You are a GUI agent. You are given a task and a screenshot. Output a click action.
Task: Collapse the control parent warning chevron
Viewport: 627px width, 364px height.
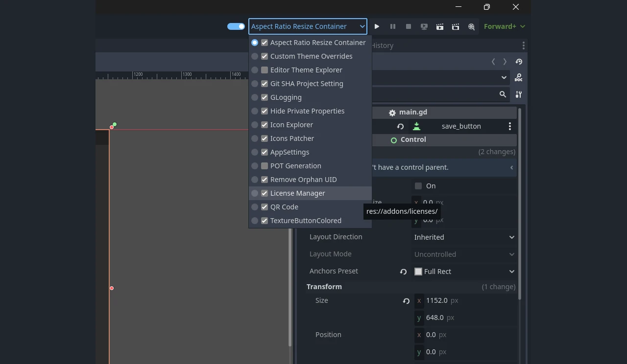(x=511, y=167)
